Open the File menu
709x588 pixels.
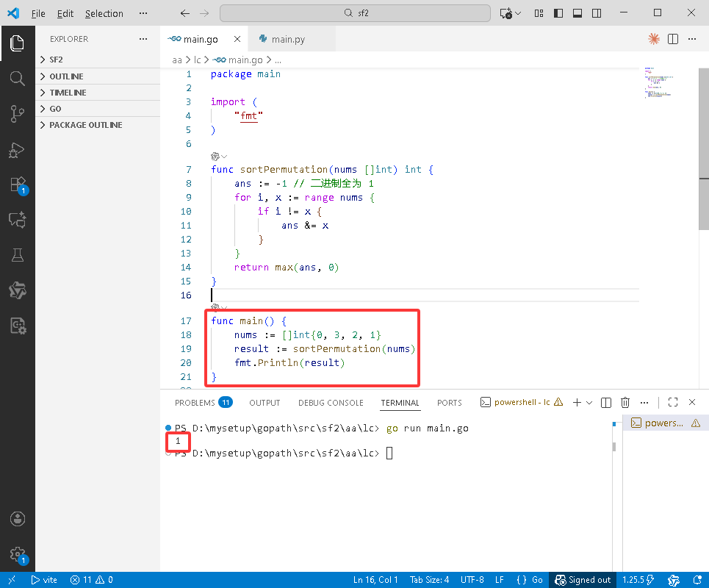click(x=38, y=13)
